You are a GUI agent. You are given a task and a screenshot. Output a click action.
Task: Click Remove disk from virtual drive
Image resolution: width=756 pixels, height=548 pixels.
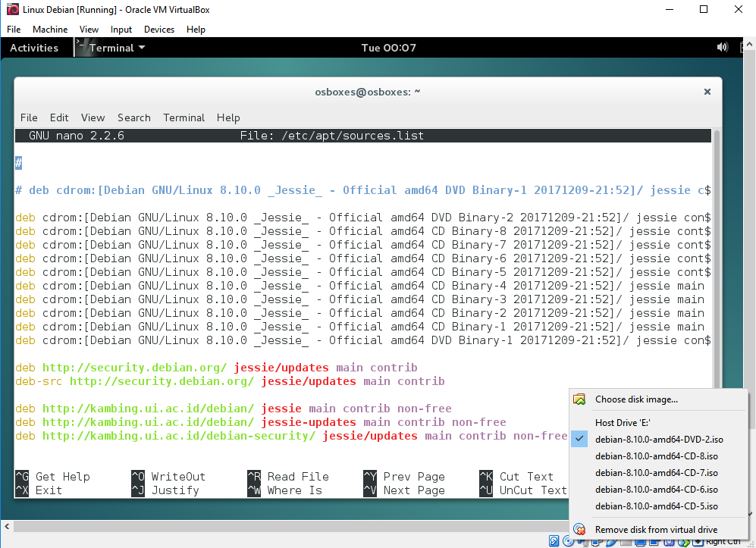click(657, 529)
